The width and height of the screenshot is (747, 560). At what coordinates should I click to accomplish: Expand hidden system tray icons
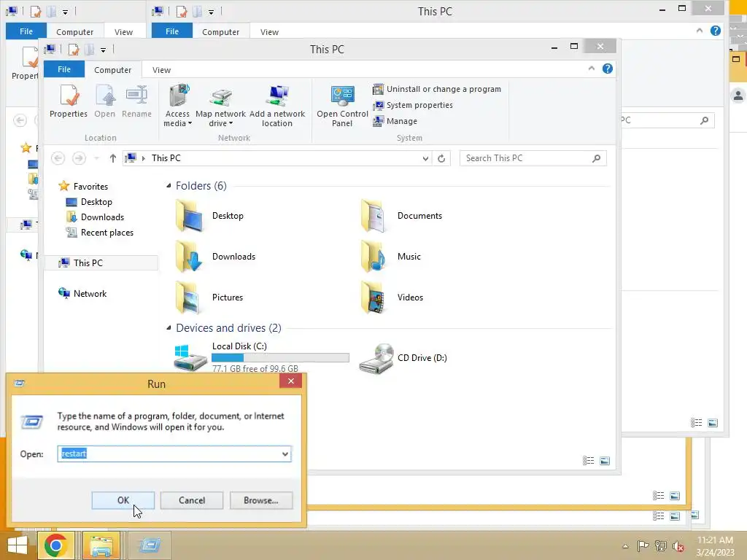click(x=625, y=546)
